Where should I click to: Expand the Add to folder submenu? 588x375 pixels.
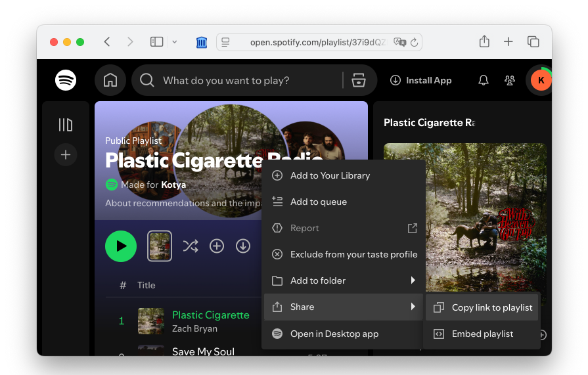(344, 280)
